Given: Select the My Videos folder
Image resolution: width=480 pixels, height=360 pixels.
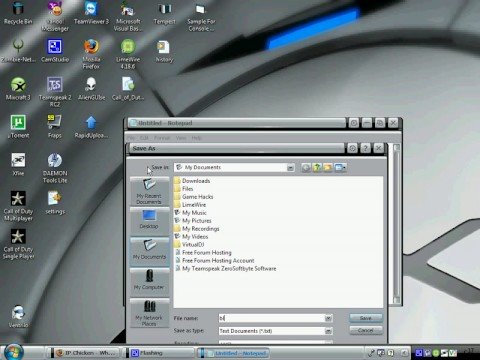Looking at the screenshot, I should [x=191, y=237].
